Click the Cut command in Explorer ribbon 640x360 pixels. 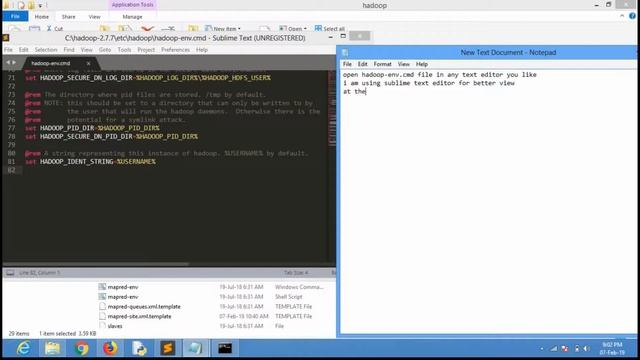coord(55,29)
